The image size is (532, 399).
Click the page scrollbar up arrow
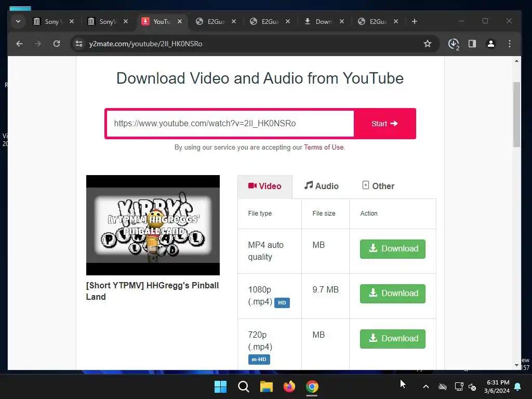click(516, 61)
